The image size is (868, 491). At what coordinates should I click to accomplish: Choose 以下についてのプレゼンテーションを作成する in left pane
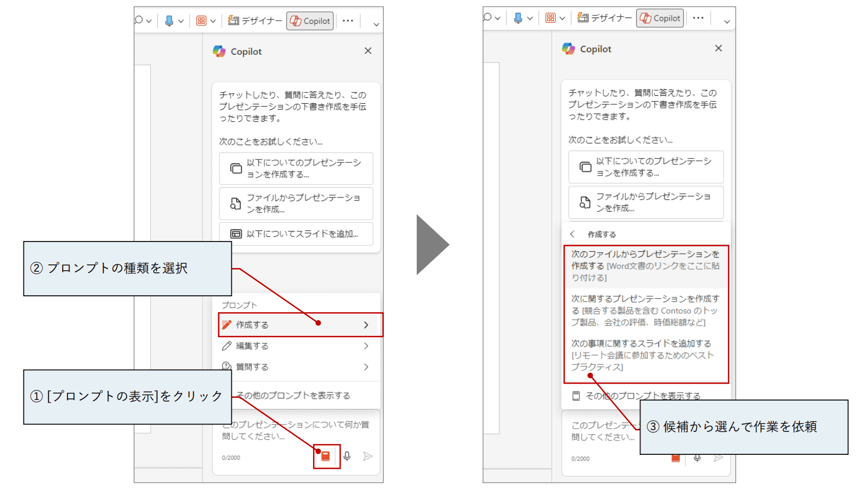296,168
